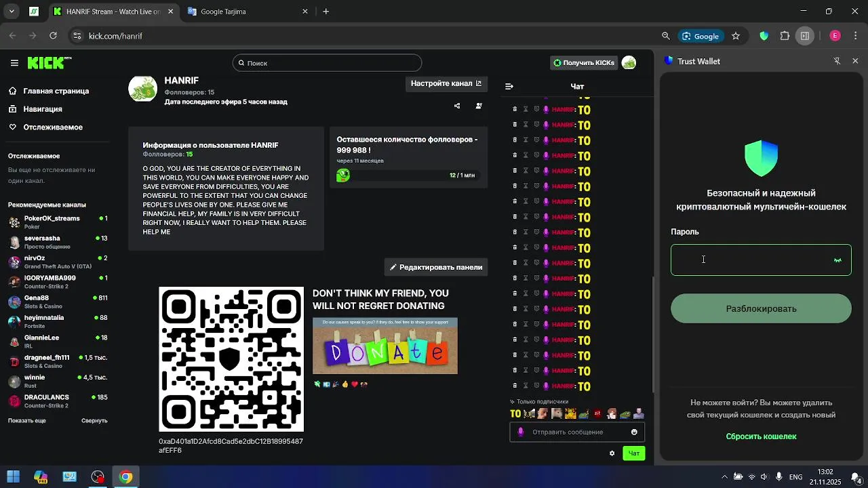Open the Kick hamburger menu
This screenshot has width=868, height=488.
pyautogui.click(x=14, y=63)
